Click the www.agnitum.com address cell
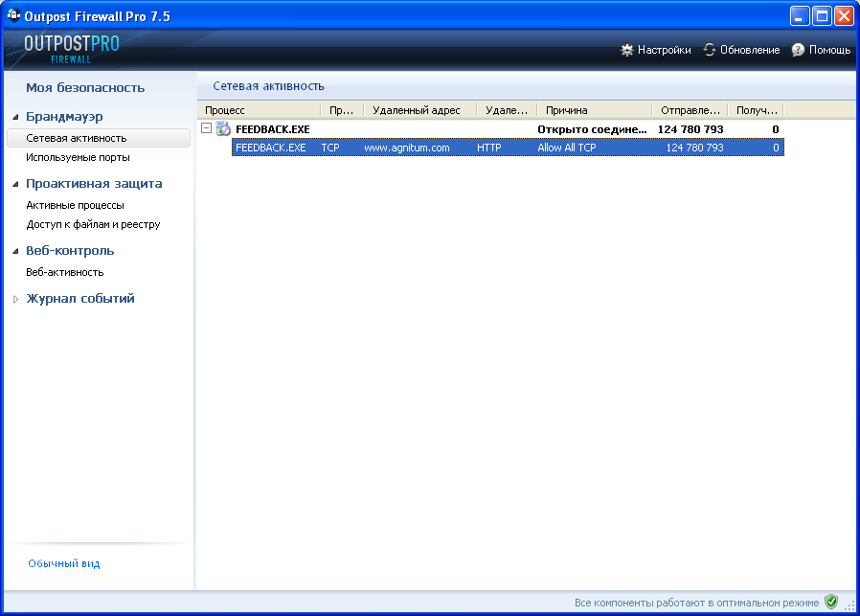860x616 pixels. point(406,148)
